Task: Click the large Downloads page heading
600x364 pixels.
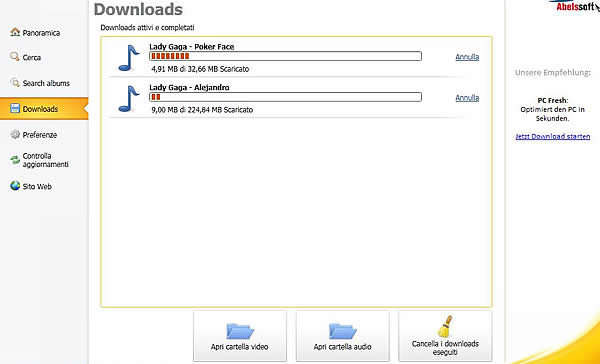Action: 138,10
